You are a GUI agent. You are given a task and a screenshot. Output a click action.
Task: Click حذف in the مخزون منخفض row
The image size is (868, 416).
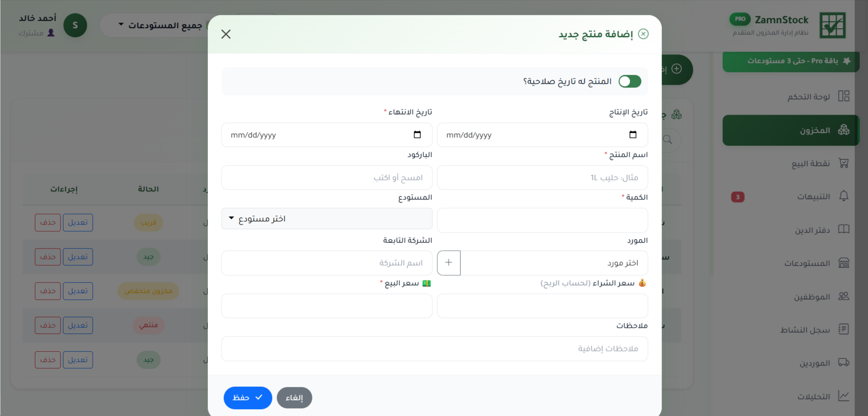click(48, 291)
